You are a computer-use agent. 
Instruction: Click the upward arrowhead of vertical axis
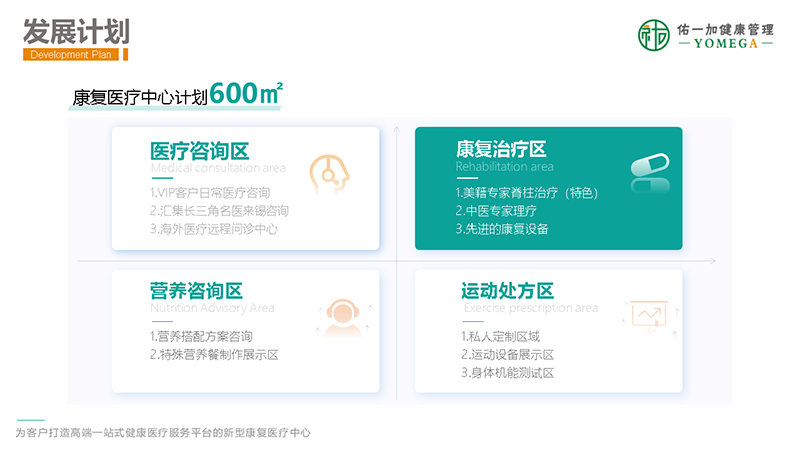point(398,131)
